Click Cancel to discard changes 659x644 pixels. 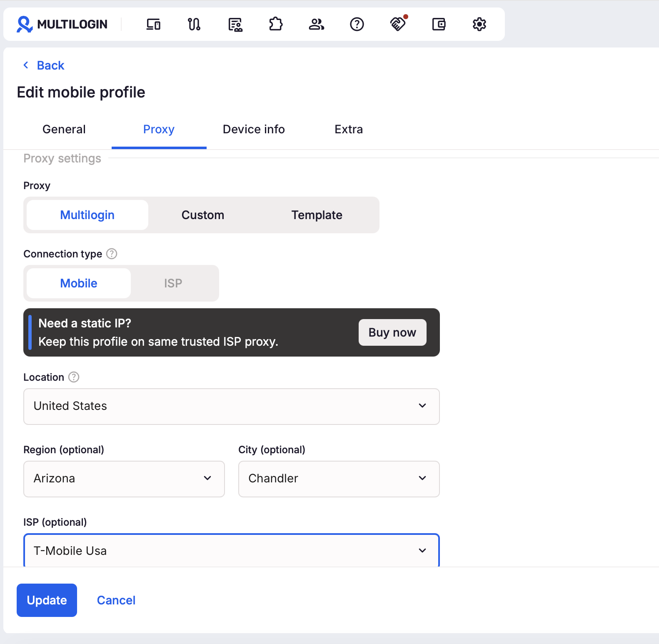point(116,600)
